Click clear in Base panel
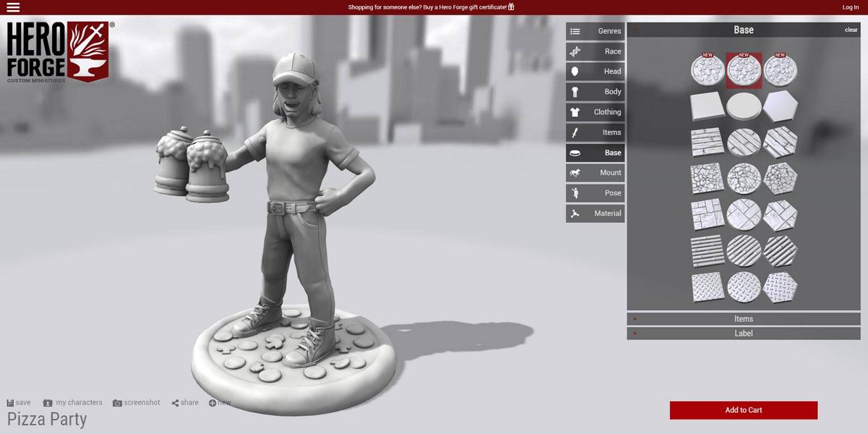The height and width of the screenshot is (434, 868). tap(851, 30)
